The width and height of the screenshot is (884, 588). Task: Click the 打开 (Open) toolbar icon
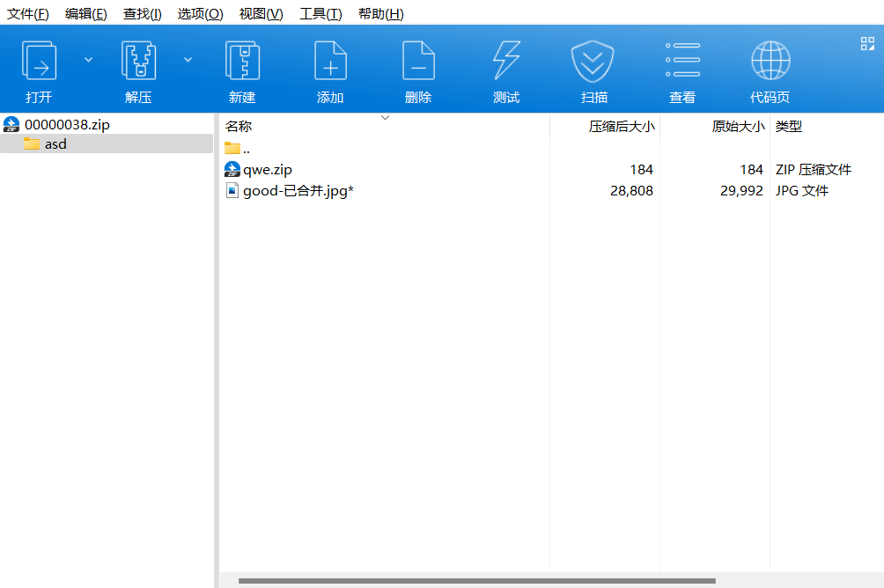pos(38,68)
